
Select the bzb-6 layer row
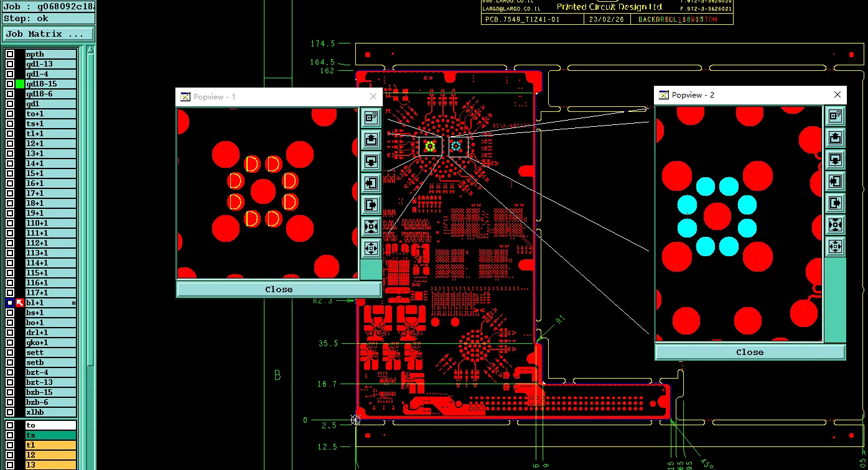pos(50,402)
